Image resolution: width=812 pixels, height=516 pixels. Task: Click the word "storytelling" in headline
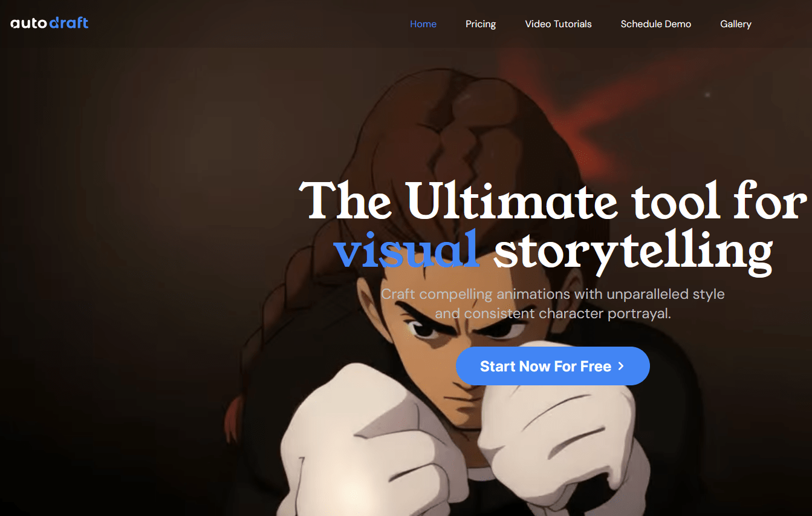(633, 249)
